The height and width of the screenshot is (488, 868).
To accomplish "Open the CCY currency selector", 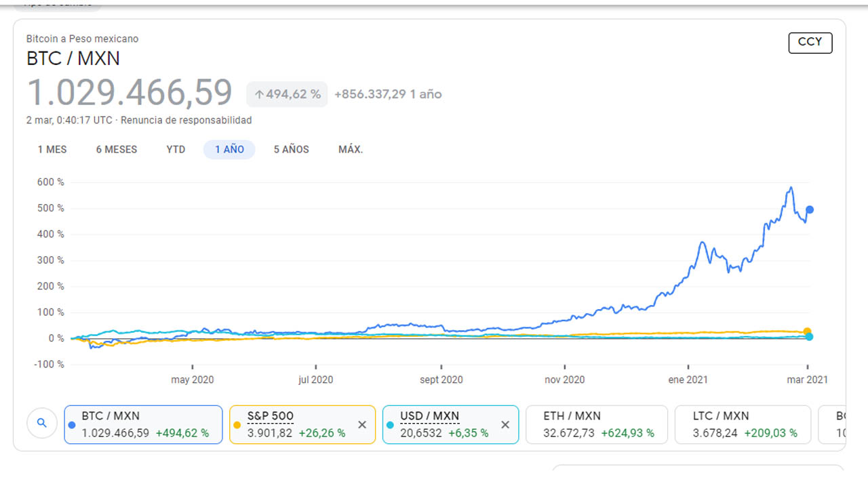I will 810,43.
